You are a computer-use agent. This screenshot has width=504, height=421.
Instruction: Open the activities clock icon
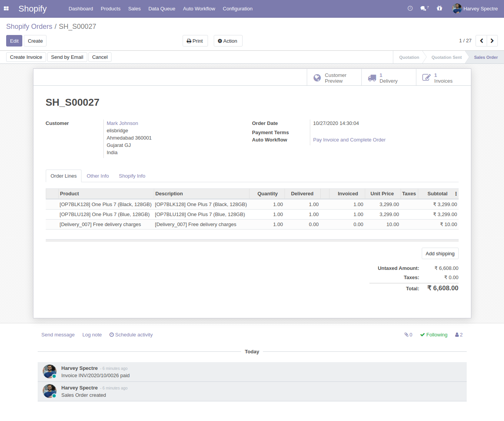(x=410, y=8)
